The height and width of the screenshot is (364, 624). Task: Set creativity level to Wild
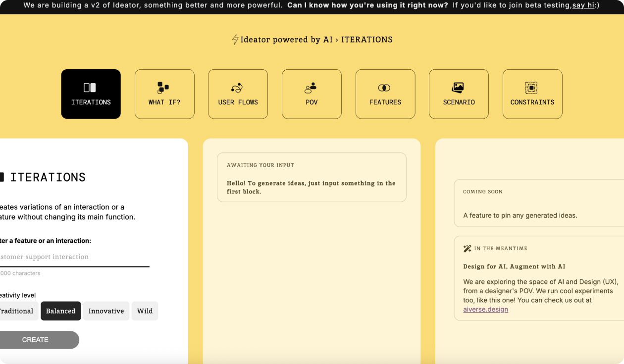point(145,311)
